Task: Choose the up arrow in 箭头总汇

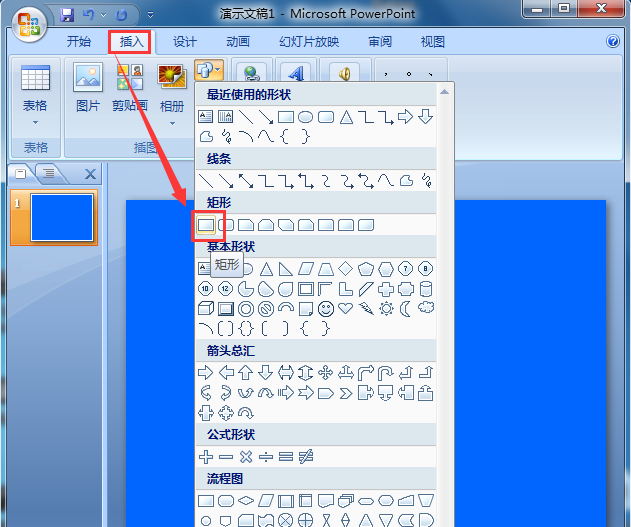Action: 246,373
